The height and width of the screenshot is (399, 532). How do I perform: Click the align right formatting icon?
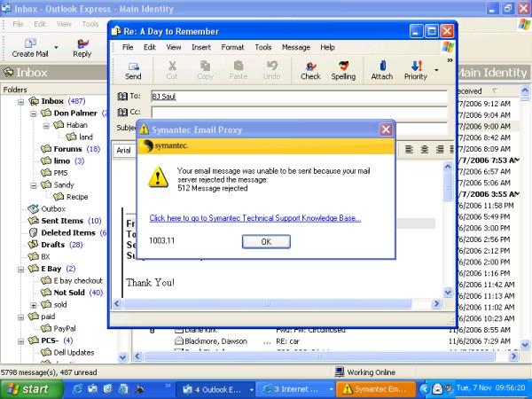[x=440, y=149]
